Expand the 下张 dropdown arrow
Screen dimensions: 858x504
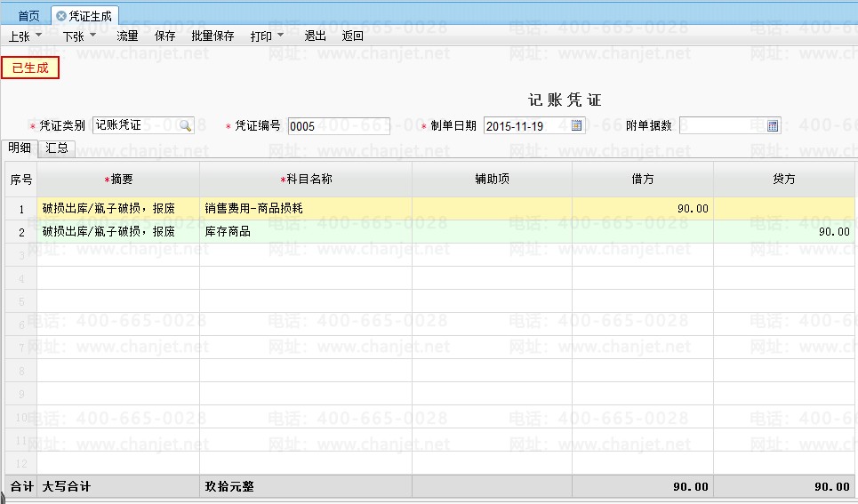pos(92,35)
